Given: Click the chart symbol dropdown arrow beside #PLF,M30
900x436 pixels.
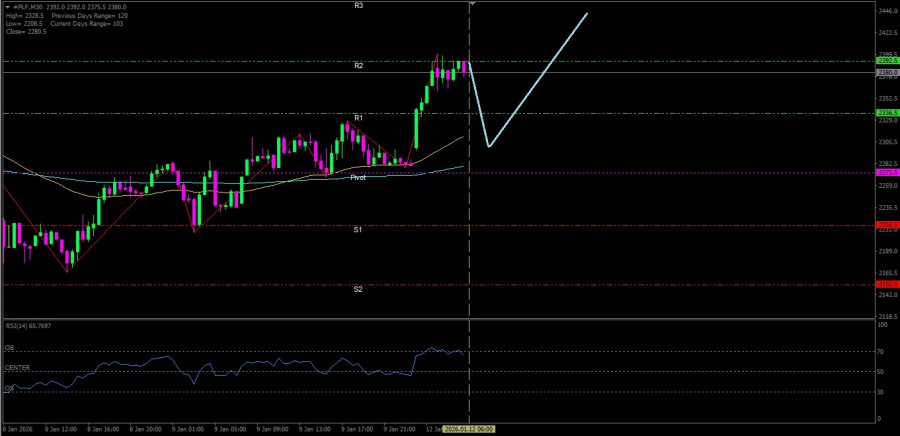Looking at the screenshot, I should [x=6, y=7].
